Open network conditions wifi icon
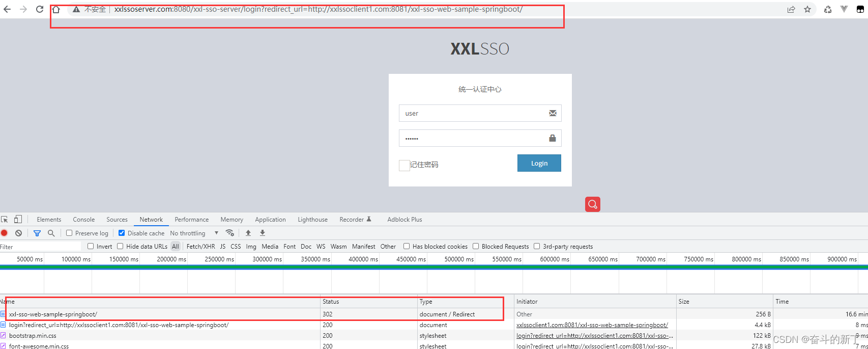868x349 pixels. 230,233
